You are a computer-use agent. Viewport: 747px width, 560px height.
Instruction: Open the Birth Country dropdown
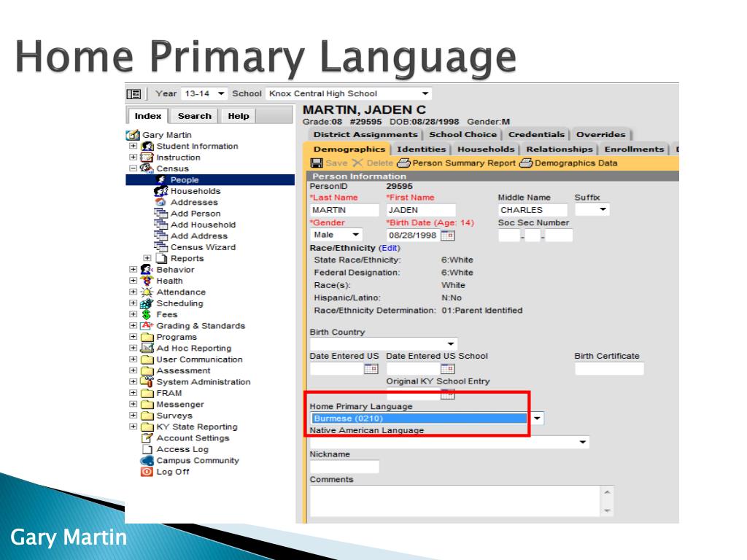[x=384, y=343]
